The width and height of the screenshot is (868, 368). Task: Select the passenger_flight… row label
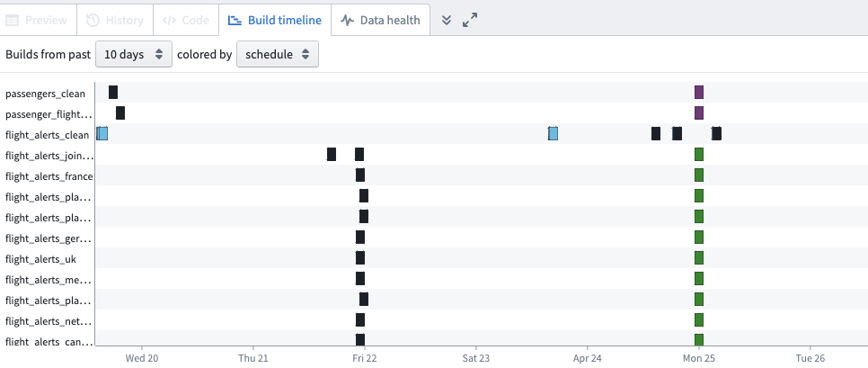point(49,114)
